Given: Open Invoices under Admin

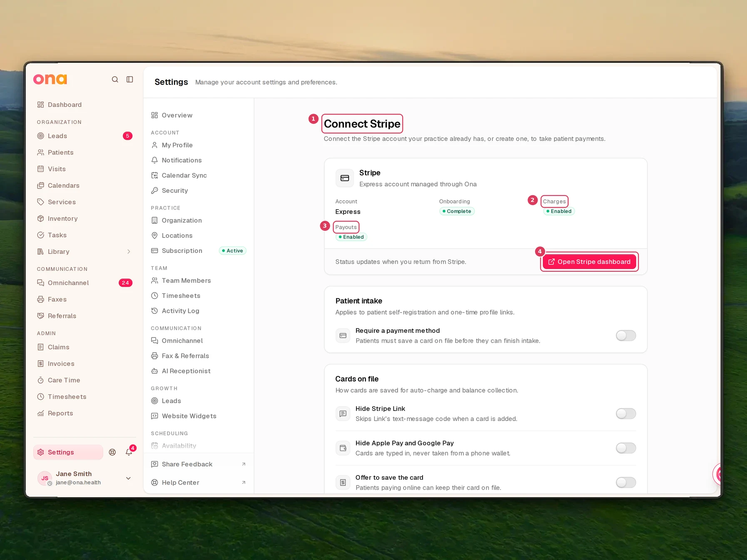Looking at the screenshot, I should (85, 364).
